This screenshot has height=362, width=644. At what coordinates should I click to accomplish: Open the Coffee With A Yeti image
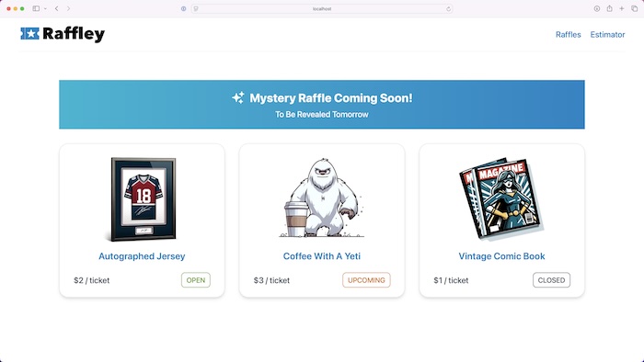tap(322, 198)
